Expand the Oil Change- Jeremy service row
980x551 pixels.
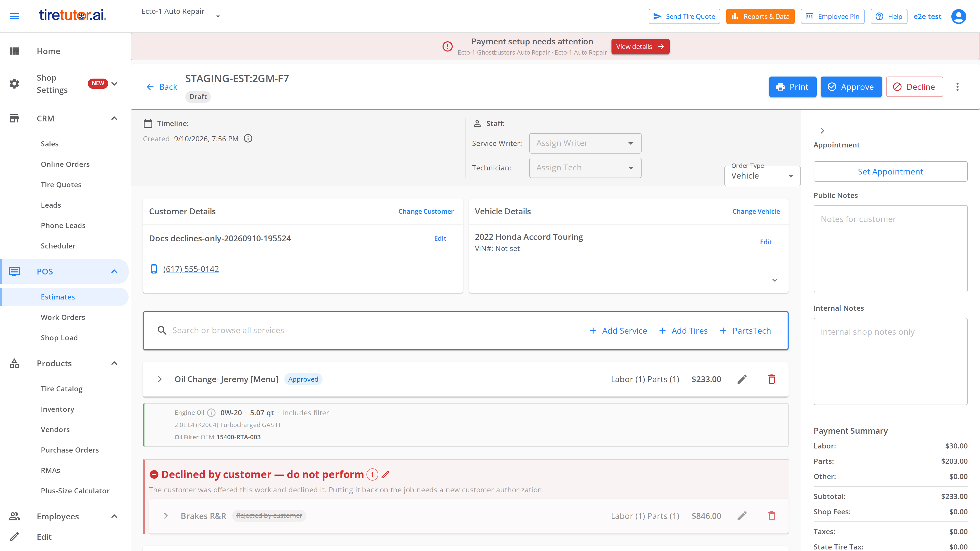(160, 379)
